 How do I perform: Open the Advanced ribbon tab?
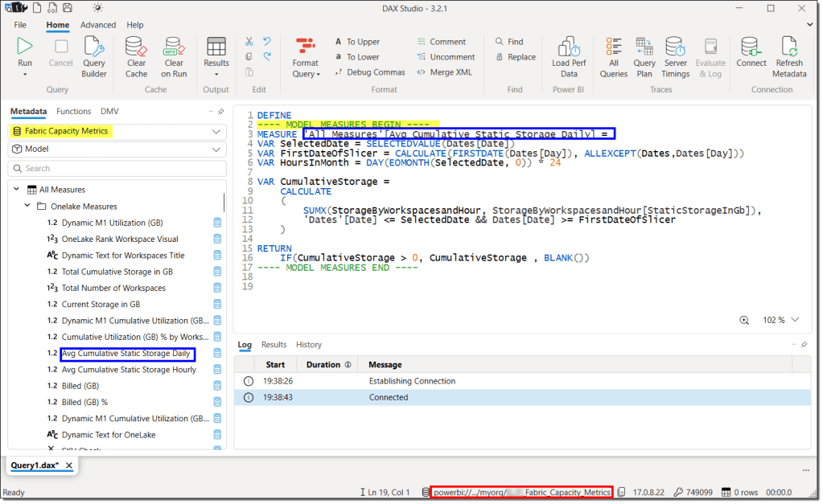98,25
